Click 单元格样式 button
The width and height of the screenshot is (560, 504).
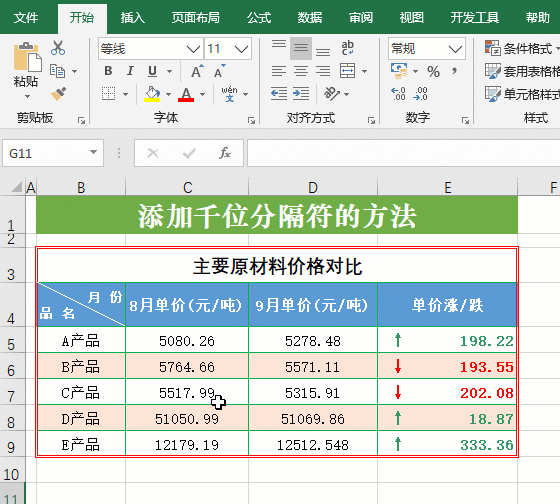click(x=522, y=94)
